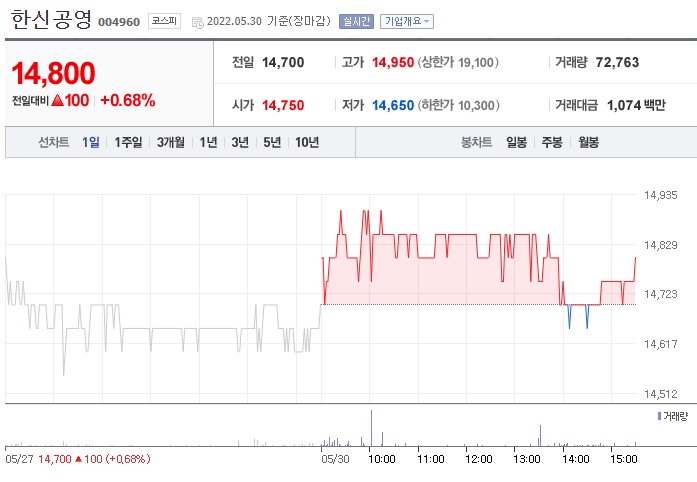Click the 14,723 price axis label
This screenshot has height=482, width=697.
click(661, 294)
